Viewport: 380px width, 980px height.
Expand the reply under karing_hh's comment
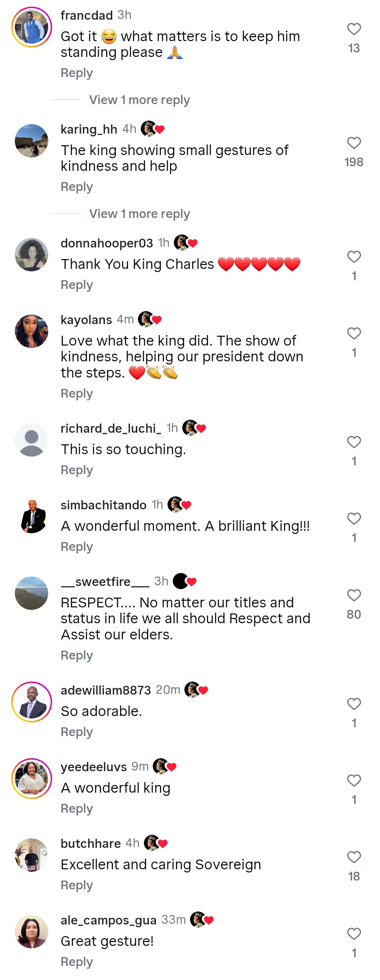tap(139, 214)
